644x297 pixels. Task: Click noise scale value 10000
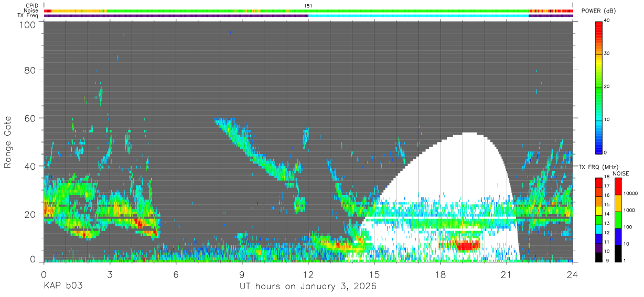pyautogui.click(x=631, y=193)
